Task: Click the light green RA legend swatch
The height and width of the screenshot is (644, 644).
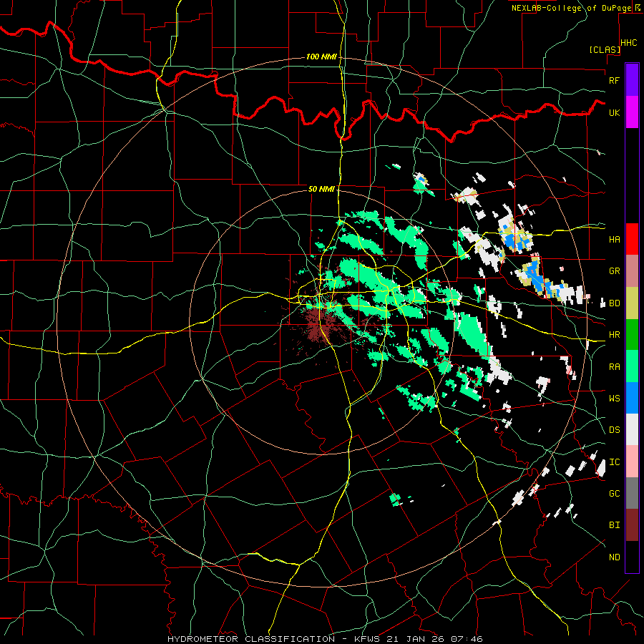Action: [x=632, y=366]
